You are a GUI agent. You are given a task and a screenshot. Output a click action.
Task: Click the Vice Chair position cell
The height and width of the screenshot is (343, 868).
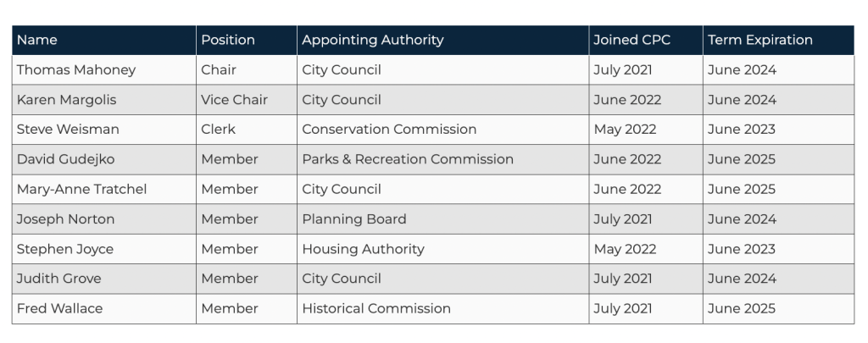[234, 100]
